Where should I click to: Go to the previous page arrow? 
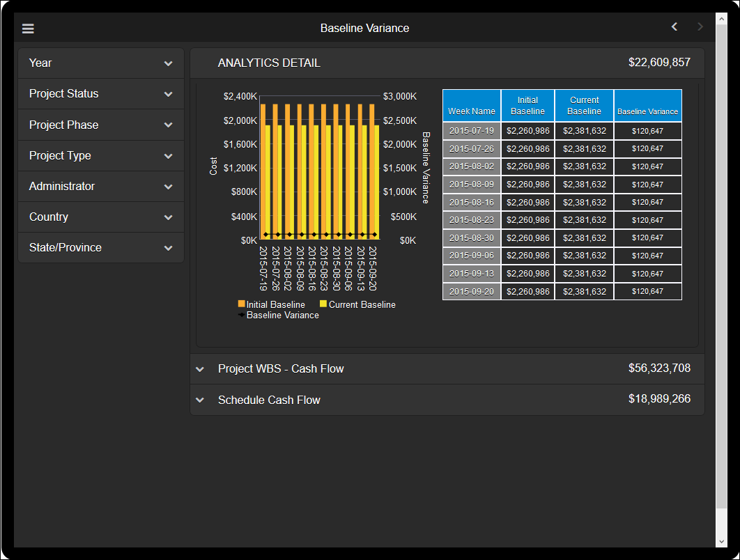tap(674, 27)
